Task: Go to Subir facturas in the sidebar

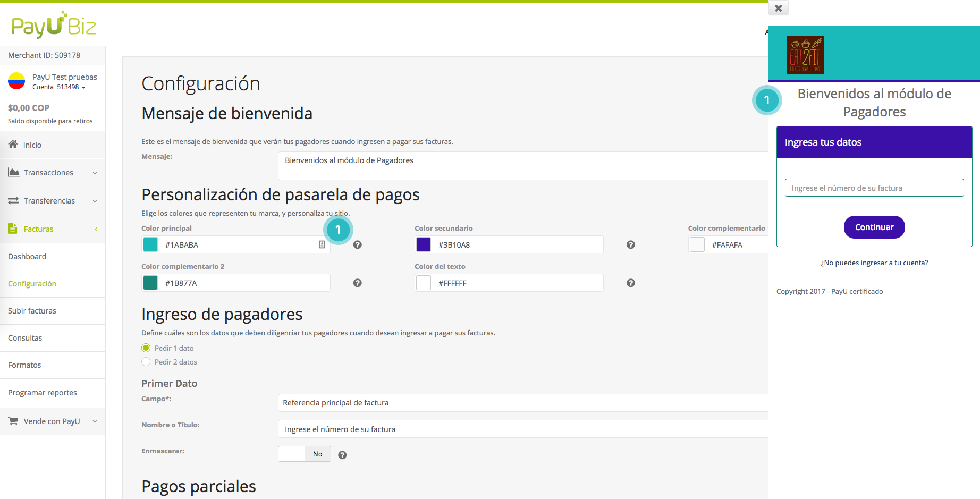Action: pos(32,310)
